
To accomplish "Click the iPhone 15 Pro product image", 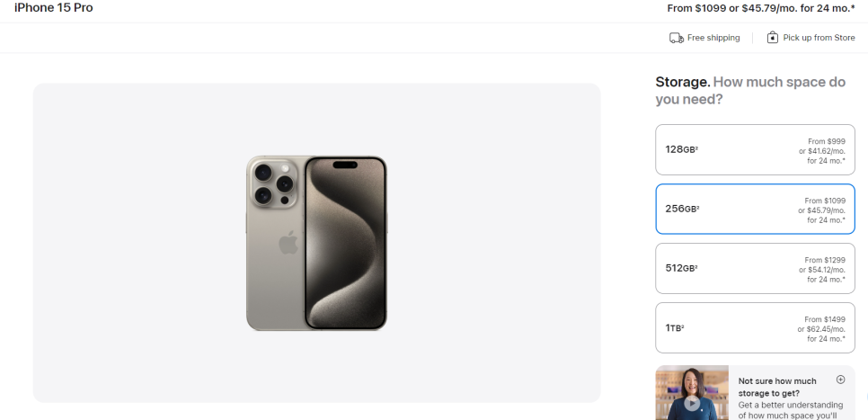I will [316, 243].
